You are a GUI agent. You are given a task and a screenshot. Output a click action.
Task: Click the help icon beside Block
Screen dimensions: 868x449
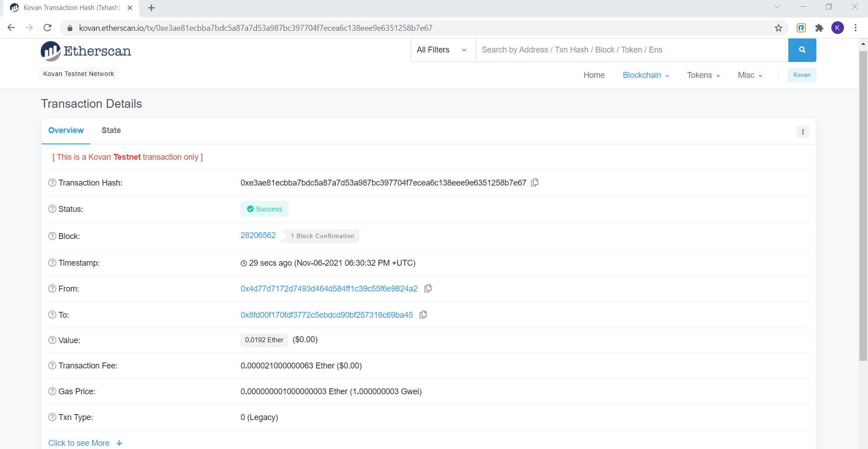coord(53,236)
